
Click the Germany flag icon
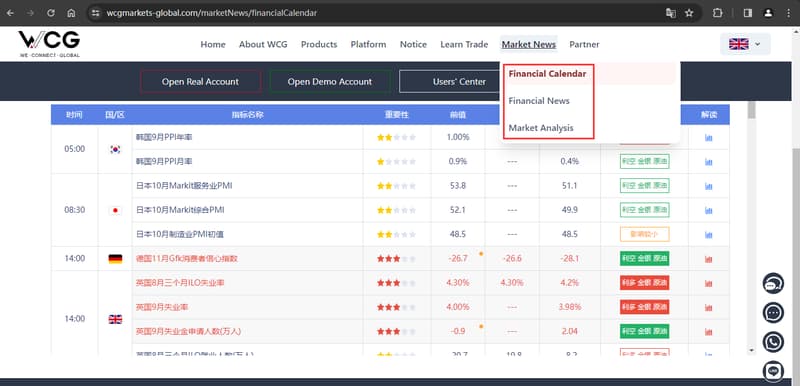tap(115, 259)
